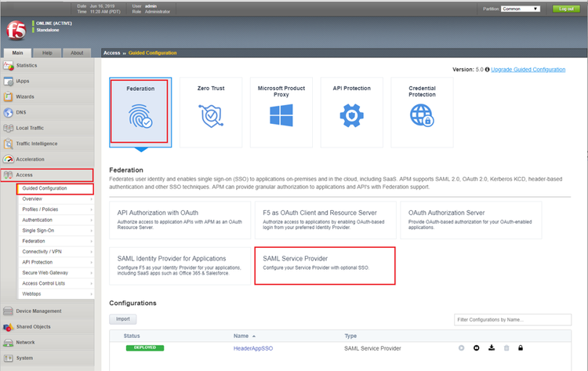Open HeaderAppSSO configuration link
The height and width of the screenshot is (371, 588).
[x=253, y=348]
